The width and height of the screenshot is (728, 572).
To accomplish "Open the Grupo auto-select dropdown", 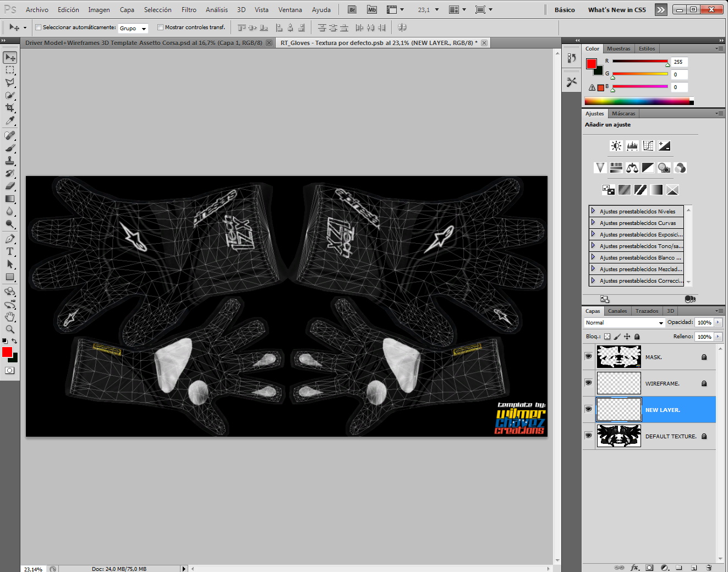I will pyautogui.click(x=133, y=28).
